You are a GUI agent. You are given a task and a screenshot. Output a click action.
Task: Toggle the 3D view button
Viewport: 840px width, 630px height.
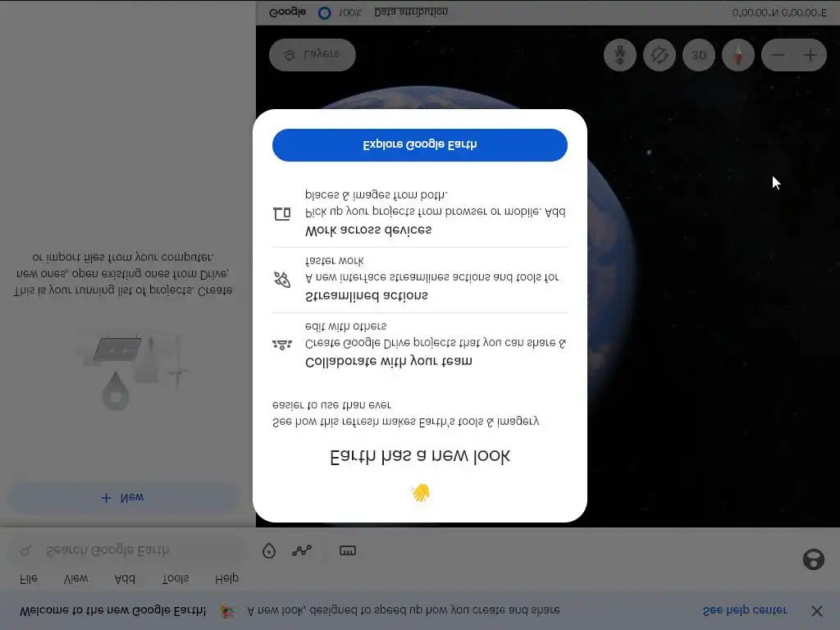[x=699, y=55]
